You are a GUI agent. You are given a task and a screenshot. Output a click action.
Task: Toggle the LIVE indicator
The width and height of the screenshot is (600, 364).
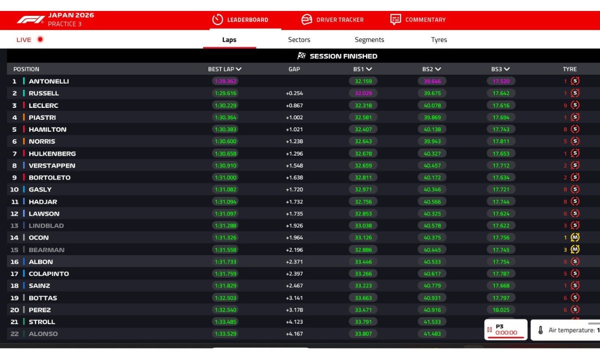point(28,39)
